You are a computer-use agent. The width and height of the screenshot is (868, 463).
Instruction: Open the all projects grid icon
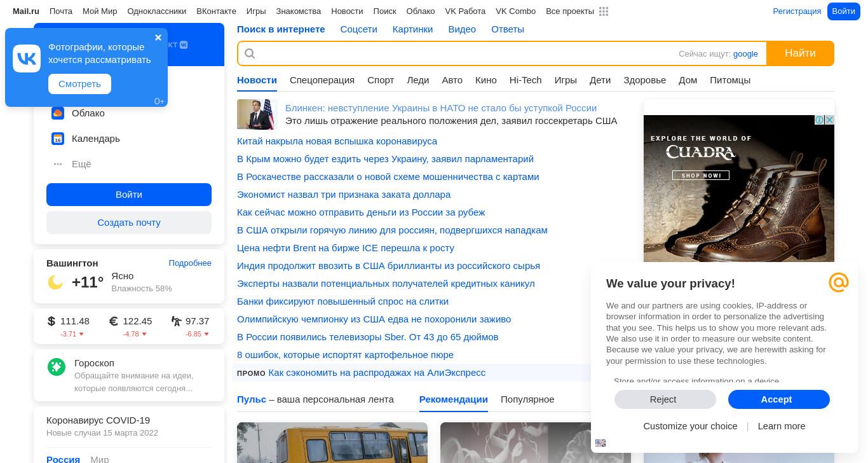coord(604,11)
